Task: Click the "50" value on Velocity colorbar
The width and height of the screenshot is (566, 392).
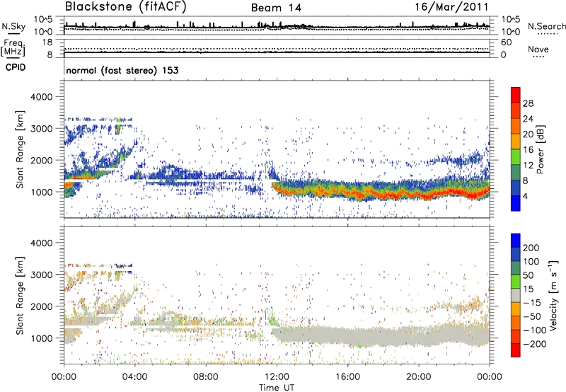Action: [528, 275]
